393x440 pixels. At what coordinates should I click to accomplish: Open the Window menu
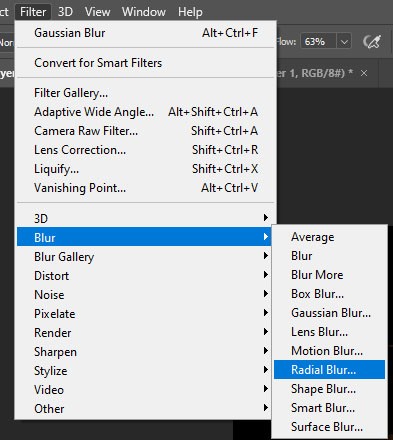coord(144,12)
